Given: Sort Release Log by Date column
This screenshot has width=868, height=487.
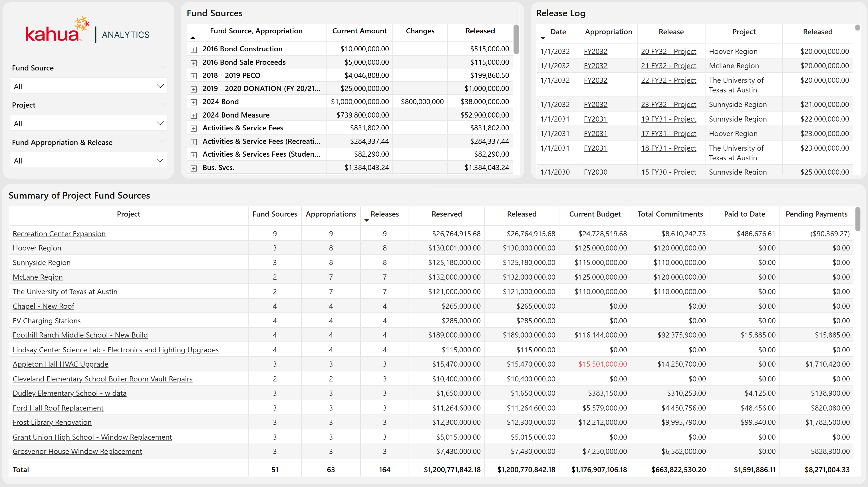Looking at the screenshot, I should pos(558,32).
